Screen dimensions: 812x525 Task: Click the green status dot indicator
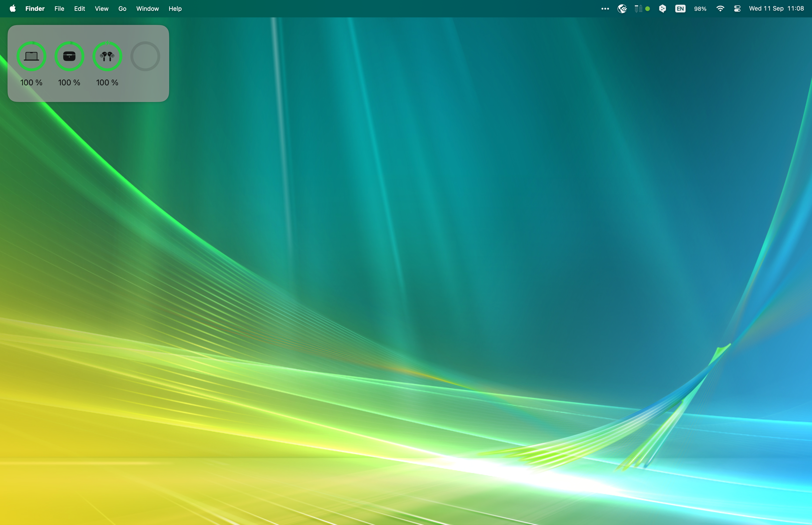click(x=648, y=9)
